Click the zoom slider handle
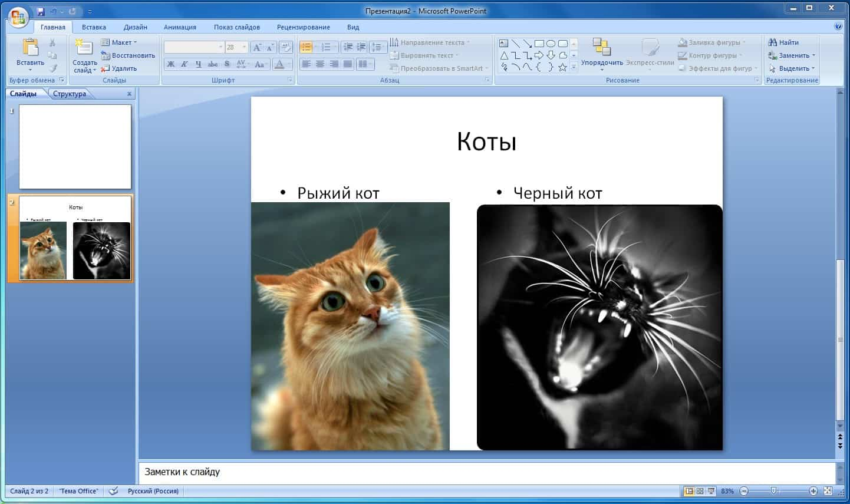 click(774, 491)
